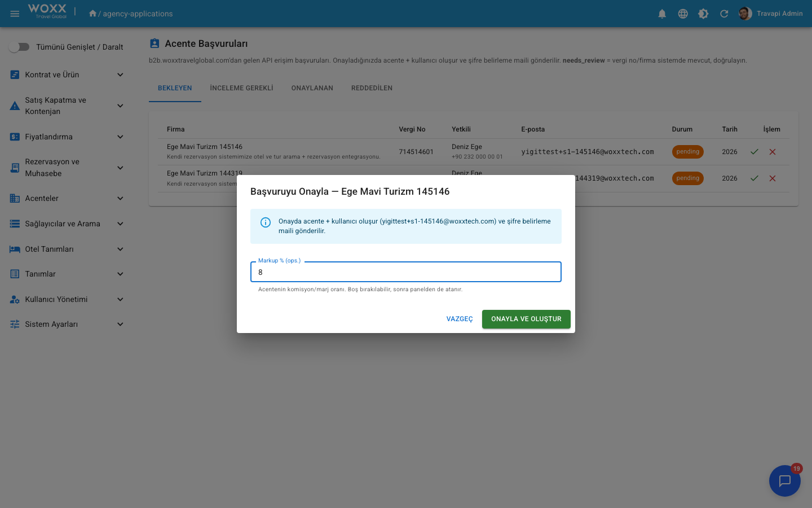
Task: Click tax number 714514601 cell
Action: point(416,152)
